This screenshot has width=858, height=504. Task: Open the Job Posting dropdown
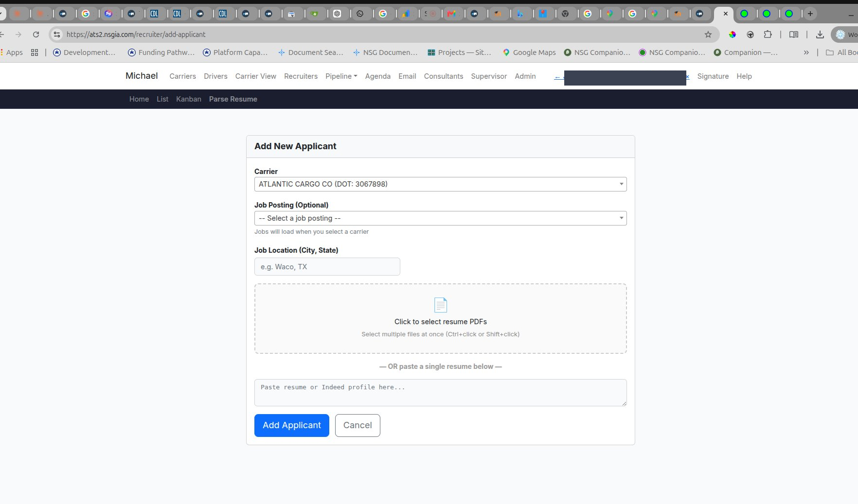tap(440, 218)
